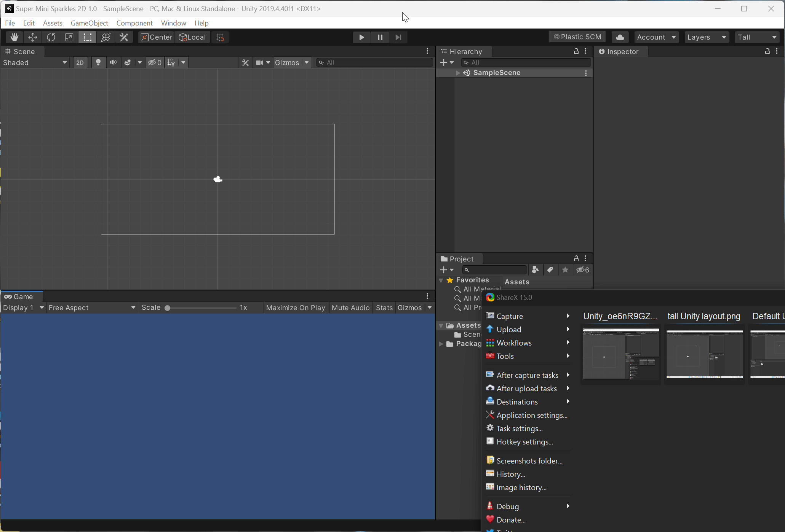
Task: Open Capture submenu in ShareX
Action: point(528,316)
